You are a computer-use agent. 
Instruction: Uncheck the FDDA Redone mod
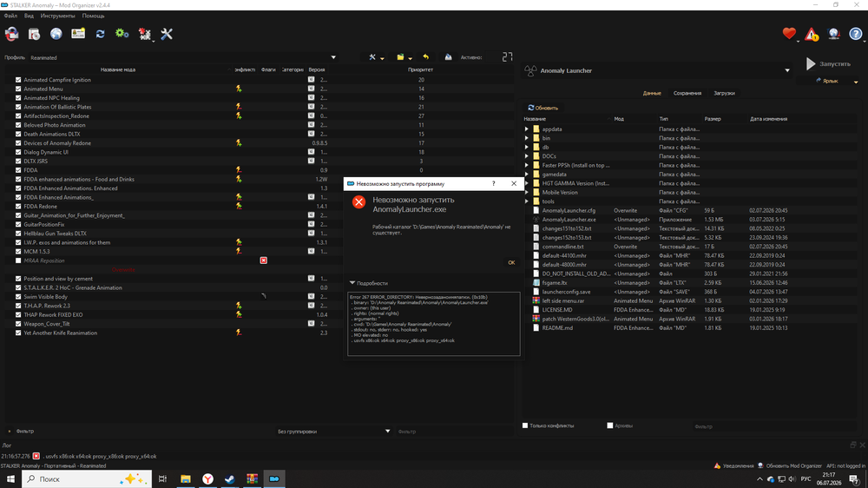[x=18, y=206]
